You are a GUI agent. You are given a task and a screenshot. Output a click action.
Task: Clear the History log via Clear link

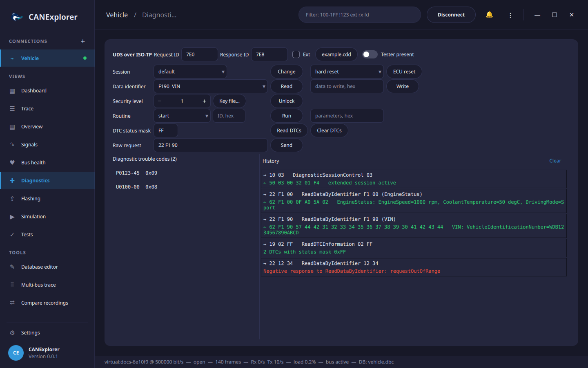pyautogui.click(x=555, y=161)
